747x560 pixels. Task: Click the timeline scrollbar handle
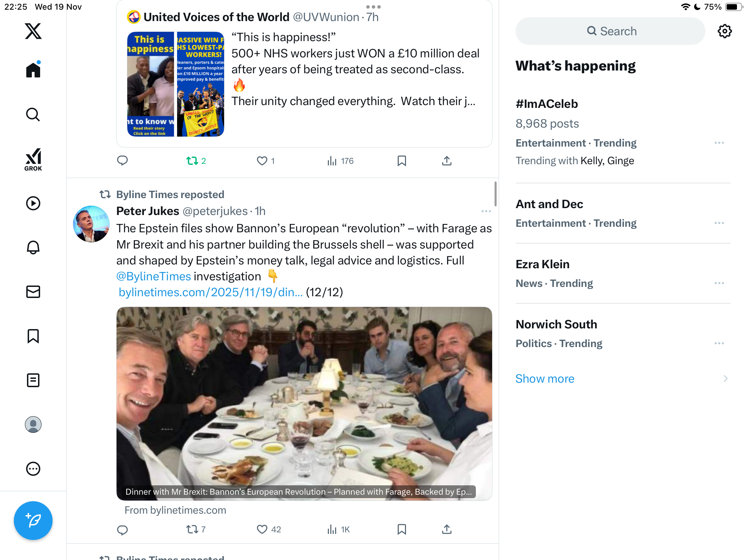click(x=495, y=194)
